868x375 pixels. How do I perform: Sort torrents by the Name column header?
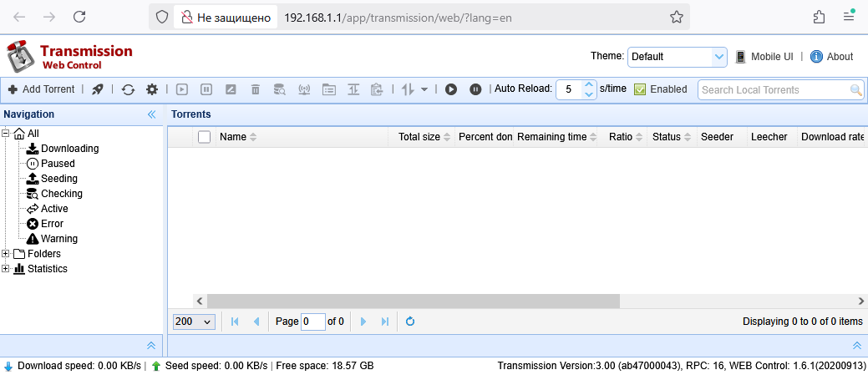233,137
